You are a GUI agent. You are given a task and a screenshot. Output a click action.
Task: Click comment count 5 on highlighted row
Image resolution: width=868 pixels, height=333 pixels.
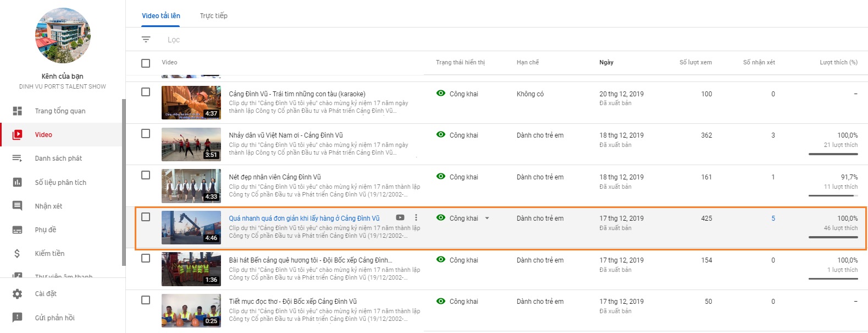[x=773, y=219]
